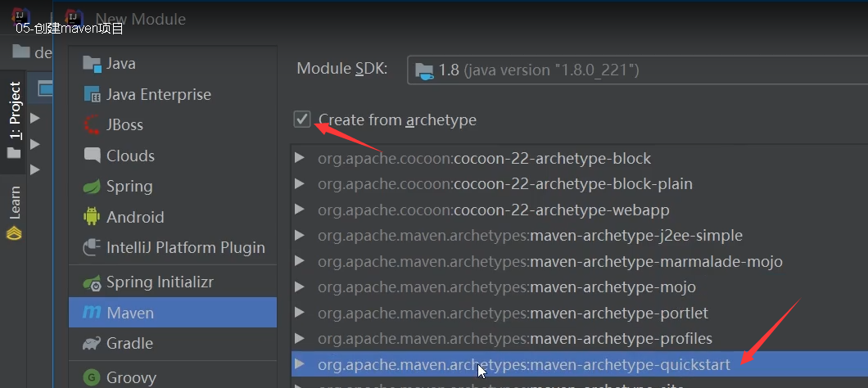Select the Java Enterprise icon

[92, 95]
